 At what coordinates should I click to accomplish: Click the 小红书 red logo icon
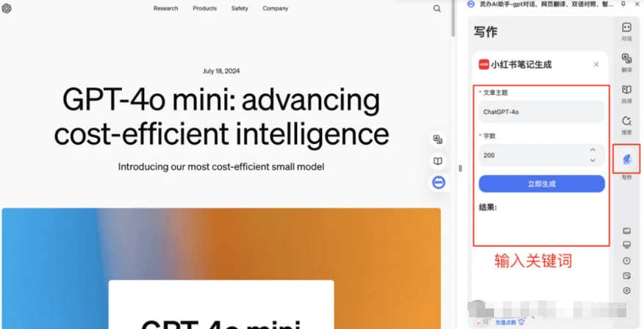click(x=484, y=65)
